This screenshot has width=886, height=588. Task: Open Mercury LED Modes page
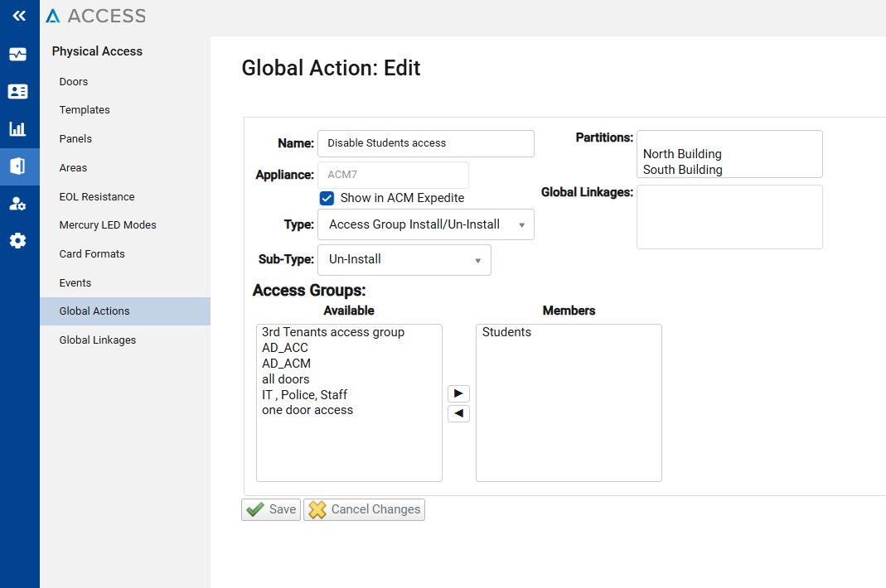coord(108,224)
